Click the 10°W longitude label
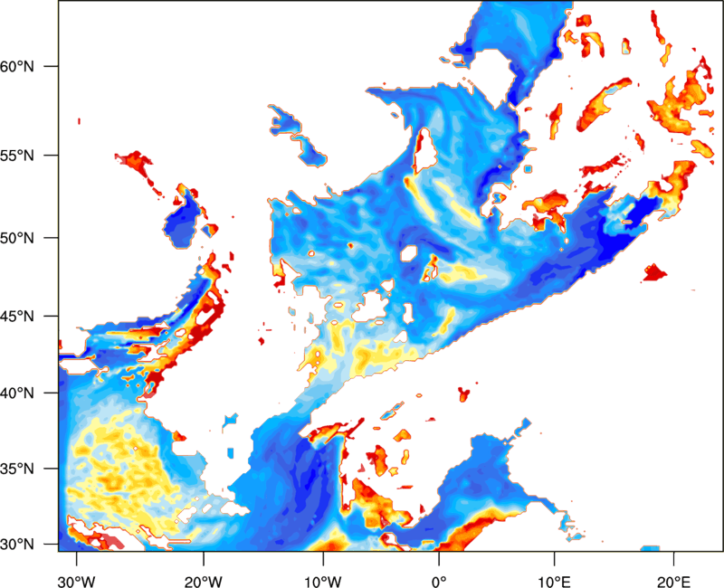Image resolution: width=724 pixels, height=588 pixels. pos(323,582)
